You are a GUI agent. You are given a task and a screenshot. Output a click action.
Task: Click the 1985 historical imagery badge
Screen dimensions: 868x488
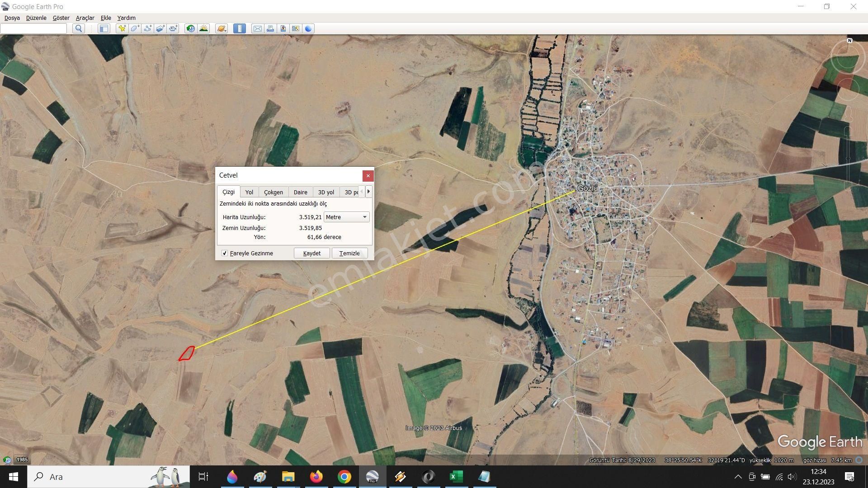coord(22,460)
